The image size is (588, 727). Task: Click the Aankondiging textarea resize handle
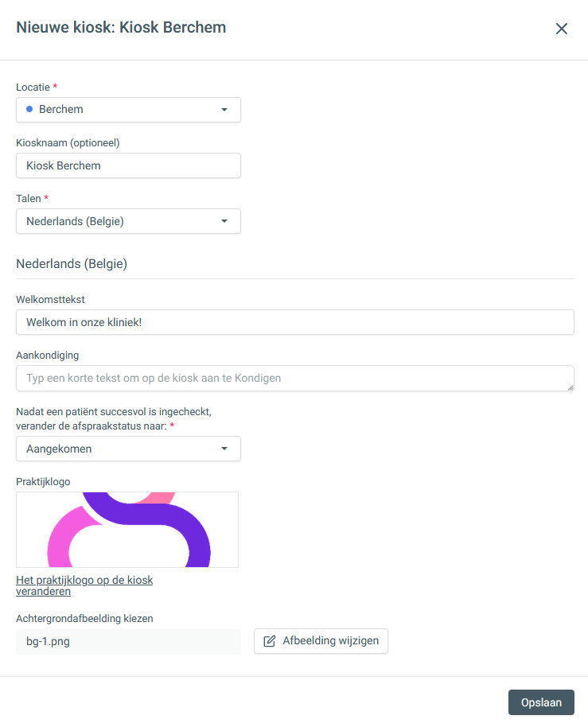coord(570,387)
